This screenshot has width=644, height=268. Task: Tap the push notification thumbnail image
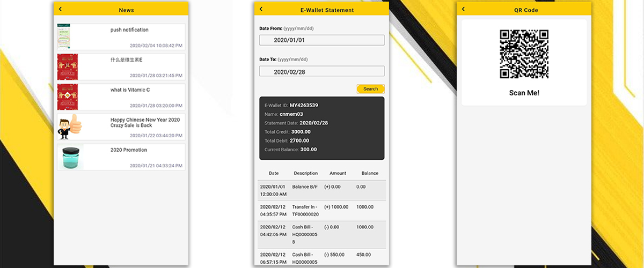point(64,37)
